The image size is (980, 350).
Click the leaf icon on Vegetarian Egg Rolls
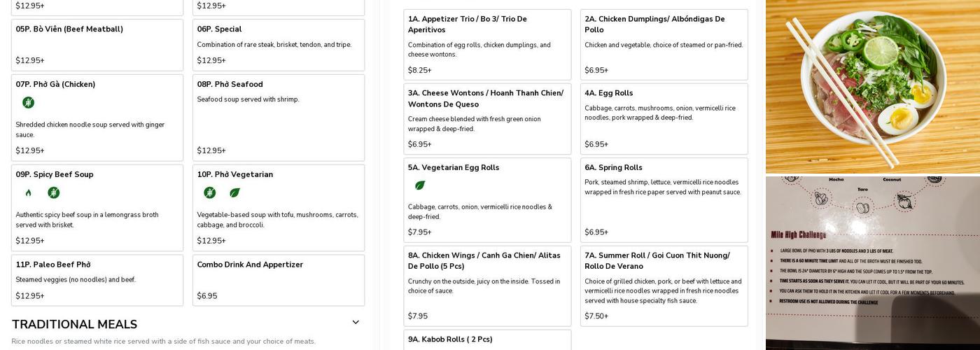click(420, 186)
